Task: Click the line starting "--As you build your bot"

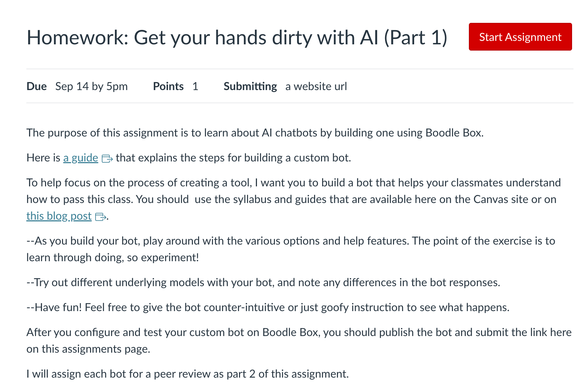Action: [x=291, y=249]
